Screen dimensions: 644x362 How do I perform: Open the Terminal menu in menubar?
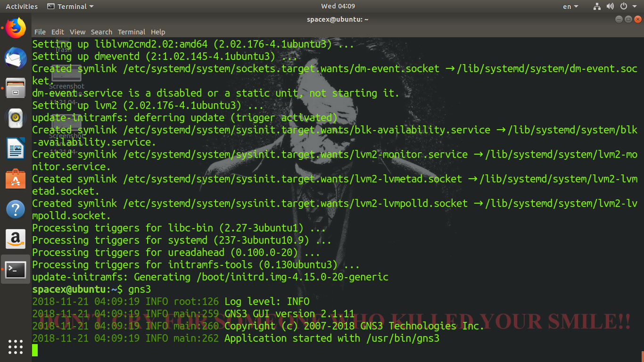coord(132,32)
